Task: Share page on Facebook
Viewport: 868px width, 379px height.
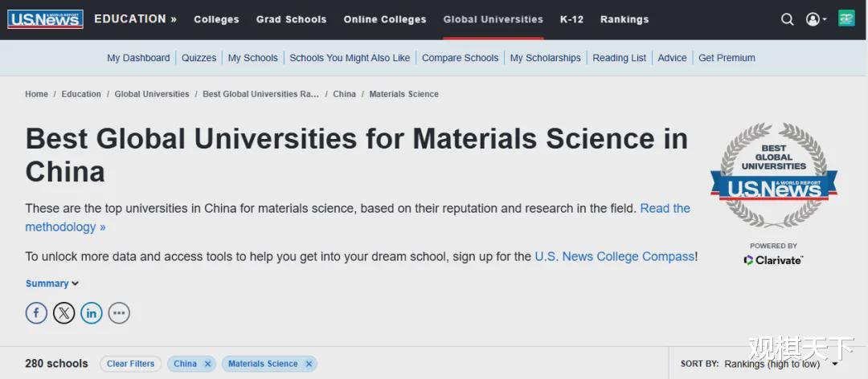Action: click(36, 313)
